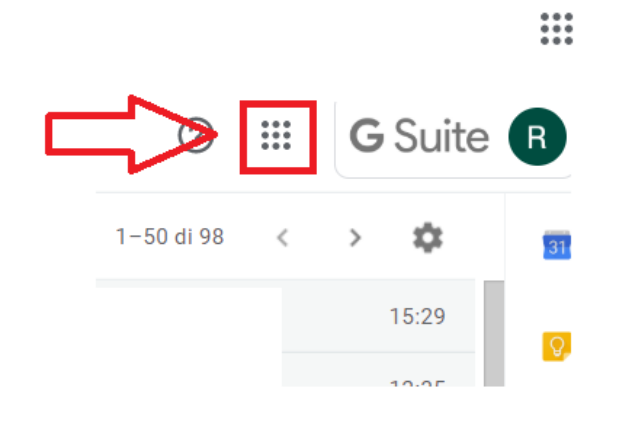Open the Support help circle icon

tap(196, 135)
